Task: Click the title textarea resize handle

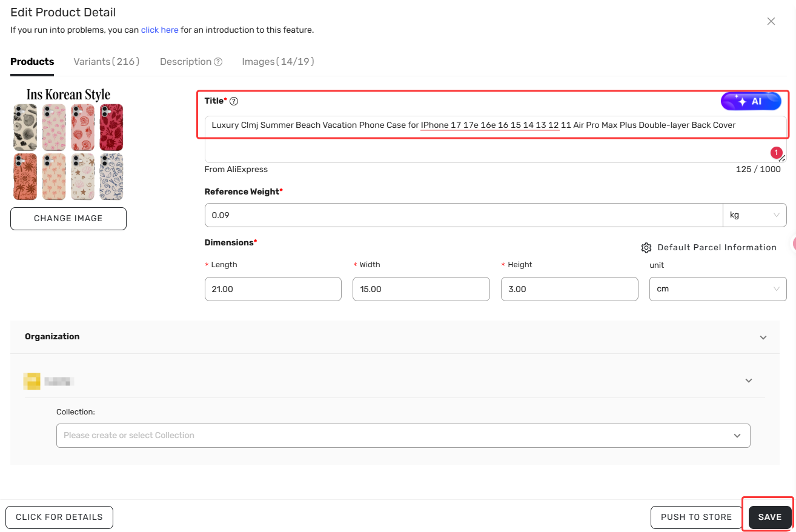Action: click(x=782, y=159)
